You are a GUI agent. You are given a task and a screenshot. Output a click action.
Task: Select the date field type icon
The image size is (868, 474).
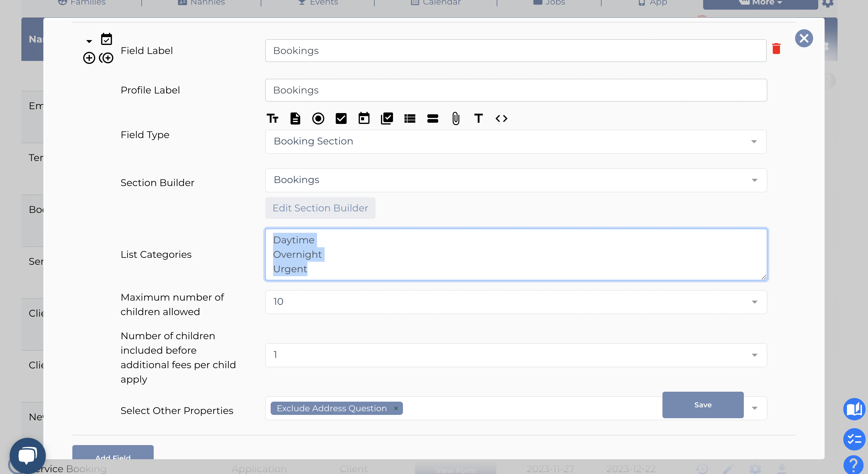[x=364, y=118]
